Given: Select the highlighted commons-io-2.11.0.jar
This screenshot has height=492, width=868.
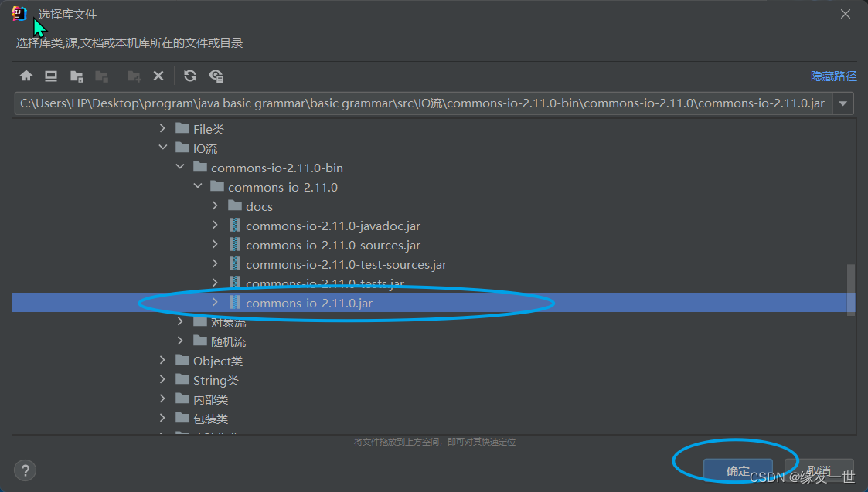Looking at the screenshot, I should [x=309, y=303].
